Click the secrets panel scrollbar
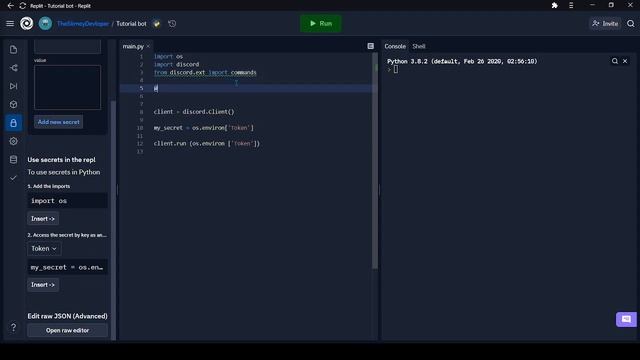640x360 pixels. point(113,220)
